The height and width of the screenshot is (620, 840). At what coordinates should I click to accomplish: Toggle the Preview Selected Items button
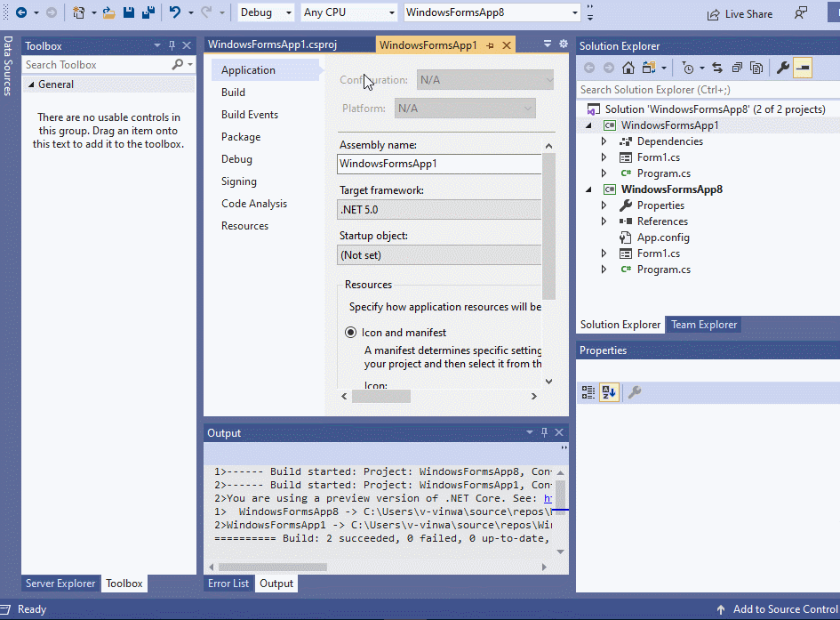803,68
